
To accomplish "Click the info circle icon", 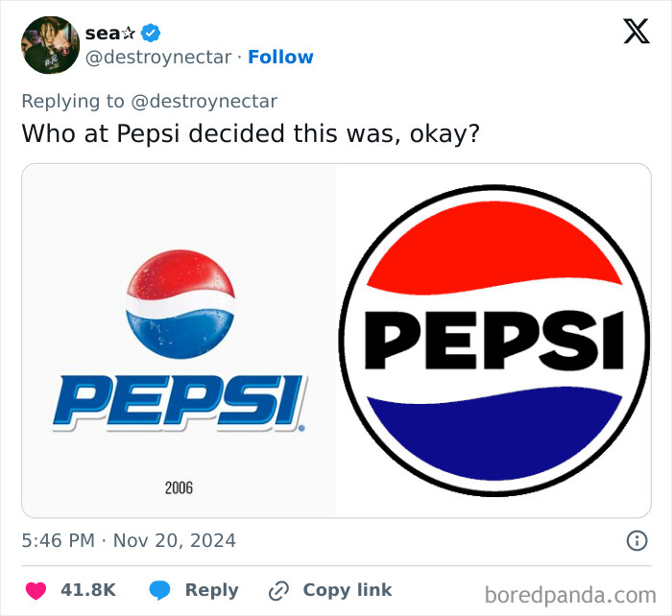I will [x=636, y=541].
